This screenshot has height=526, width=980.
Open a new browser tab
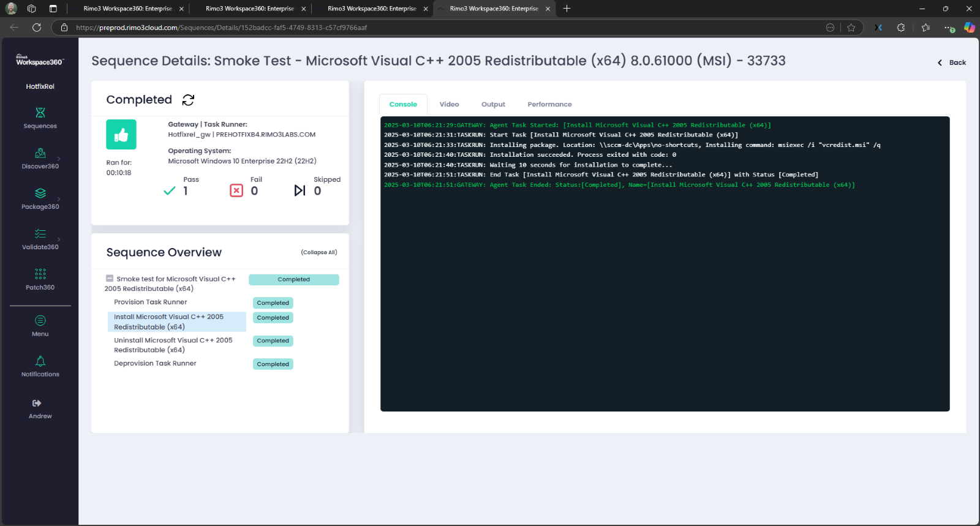pyautogui.click(x=567, y=9)
